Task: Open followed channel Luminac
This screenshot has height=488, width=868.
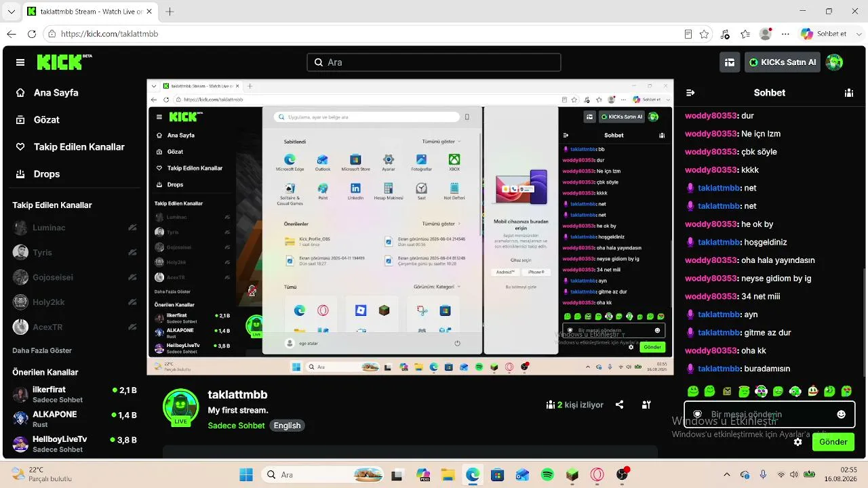Action: pos(75,228)
